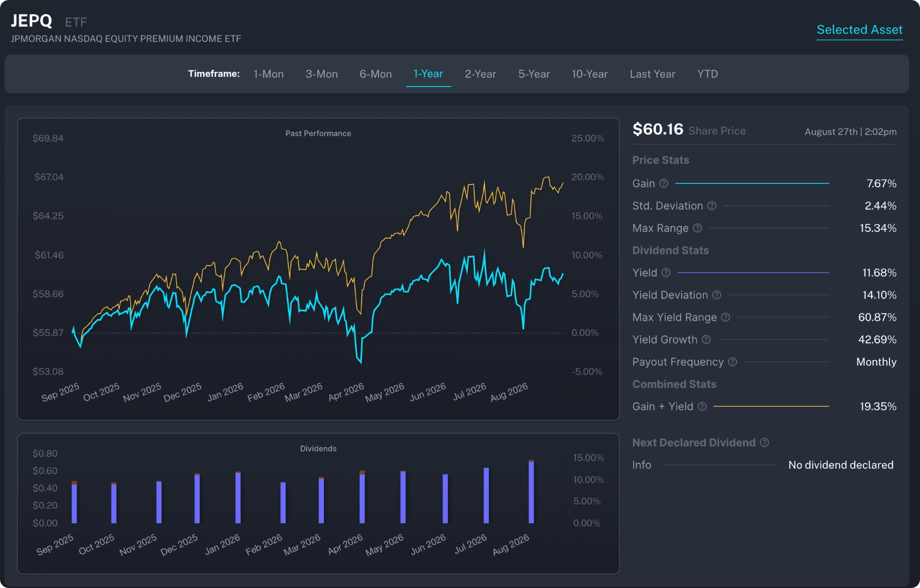This screenshot has width=920, height=588.
Task: Switch to the Last Year timeframe
Action: coord(653,74)
